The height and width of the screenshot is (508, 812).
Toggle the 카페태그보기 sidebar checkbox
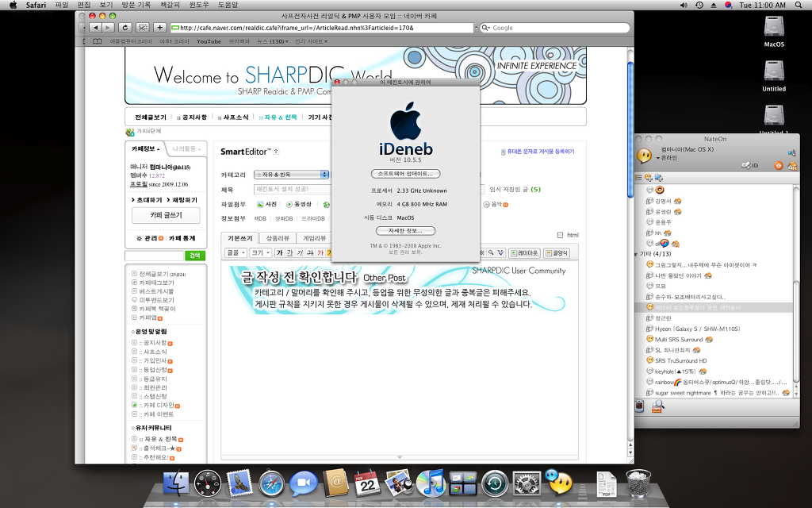point(134,282)
